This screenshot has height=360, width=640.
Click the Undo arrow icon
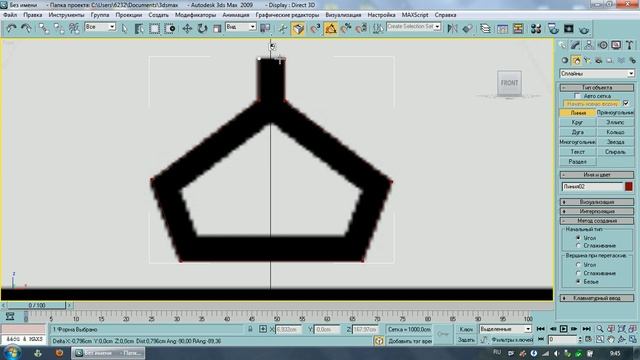[x=11, y=28]
